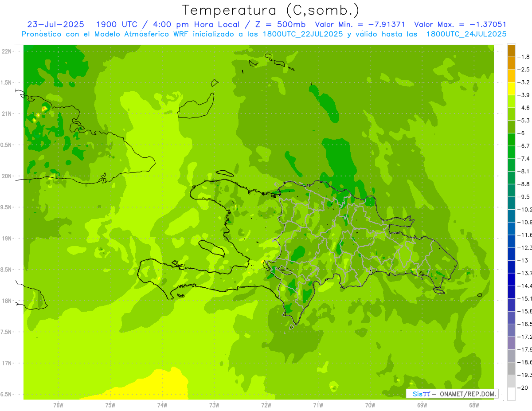532x411 pixels.
Task: Pick the teal swatch between -9.5 and -10.2
Action: coord(511,203)
